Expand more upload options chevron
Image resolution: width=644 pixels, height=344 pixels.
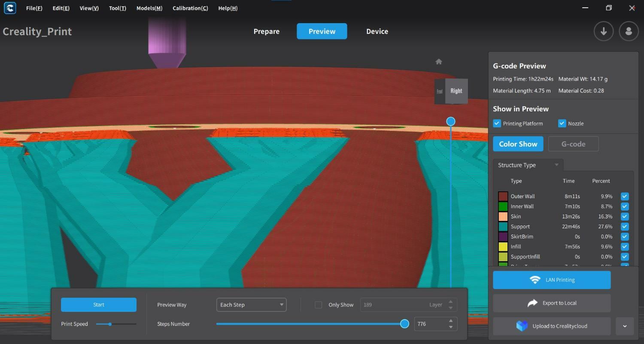(x=625, y=326)
